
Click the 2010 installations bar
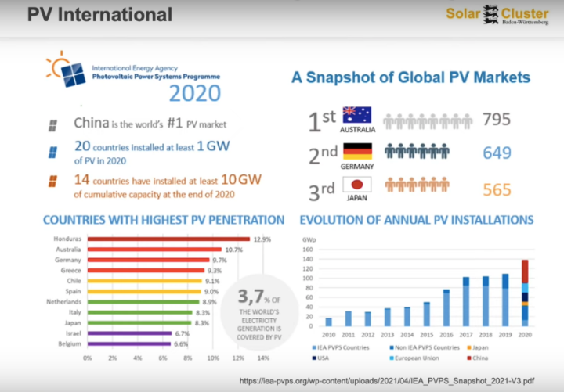(328, 322)
